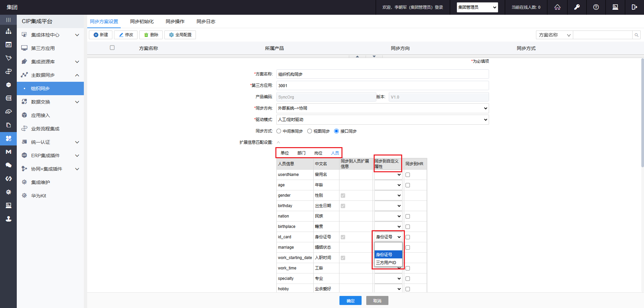Click the logout icon at top right

634,7
